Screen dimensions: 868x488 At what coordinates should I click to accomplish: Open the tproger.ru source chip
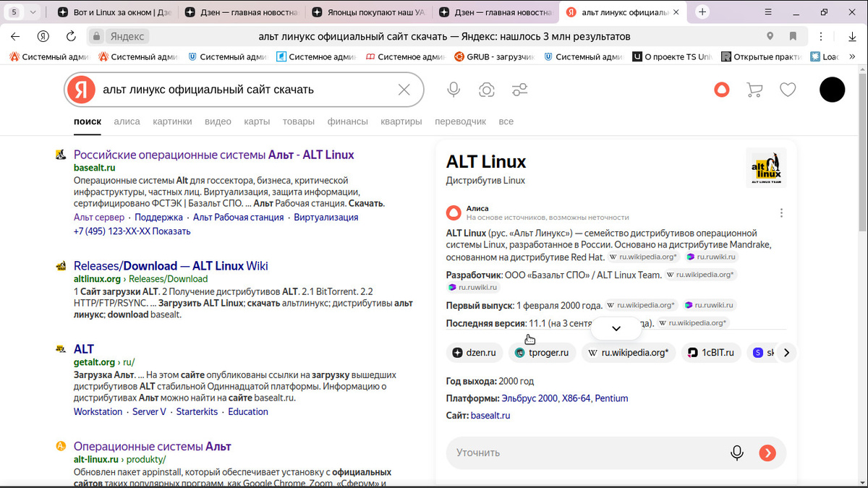542,353
